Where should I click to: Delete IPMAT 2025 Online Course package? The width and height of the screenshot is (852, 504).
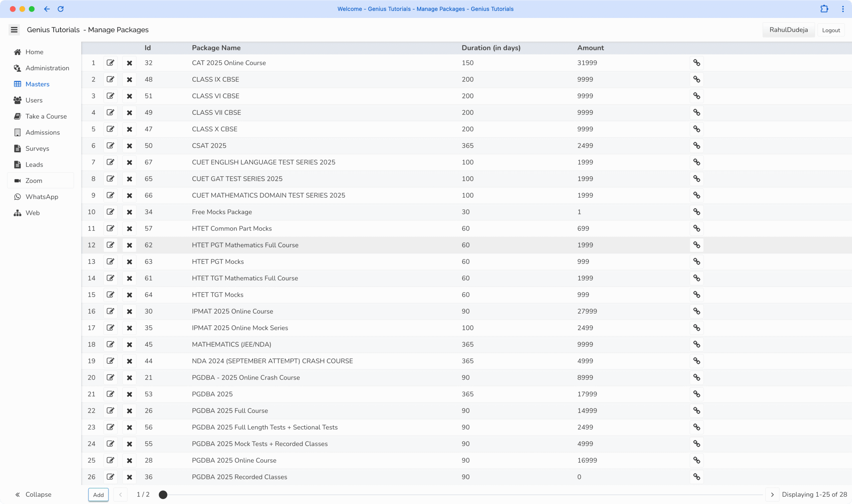[x=129, y=311]
